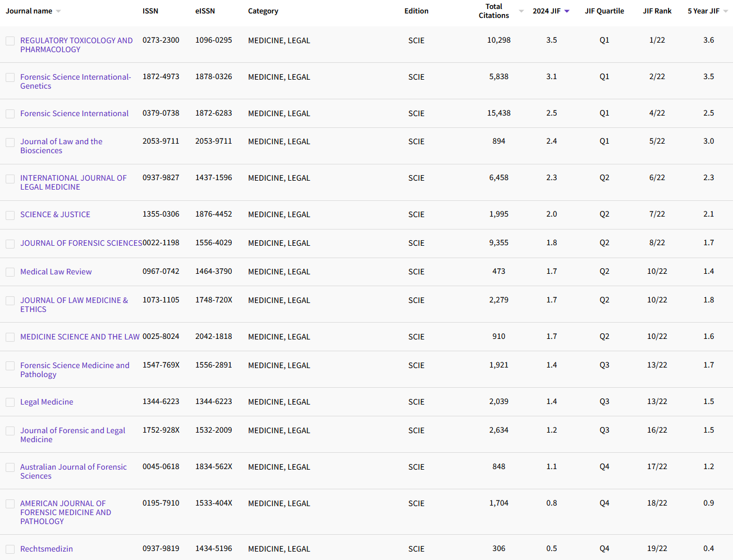Go to Journal of Forensic Sciences page
This screenshot has width=733, height=560.
click(81, 243)
